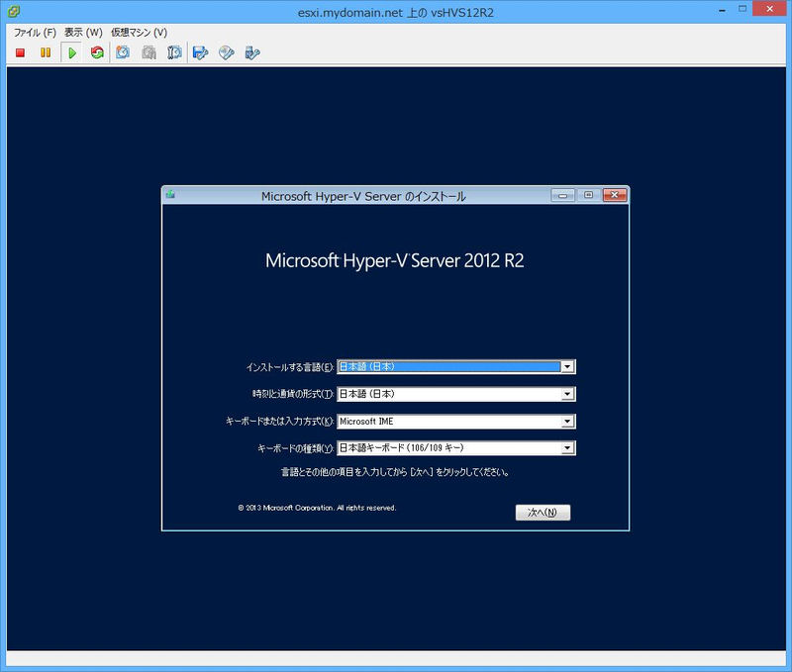Click the CD/DVD drive connection icon
The image size is (792, 672).
coord(227,52)
